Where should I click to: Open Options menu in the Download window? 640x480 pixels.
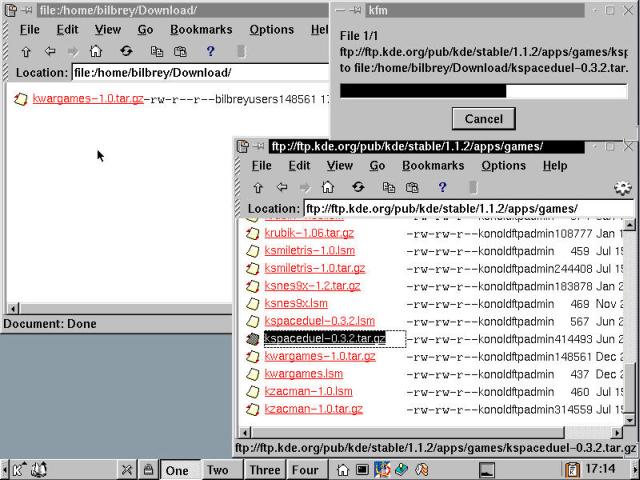point(271,30)
